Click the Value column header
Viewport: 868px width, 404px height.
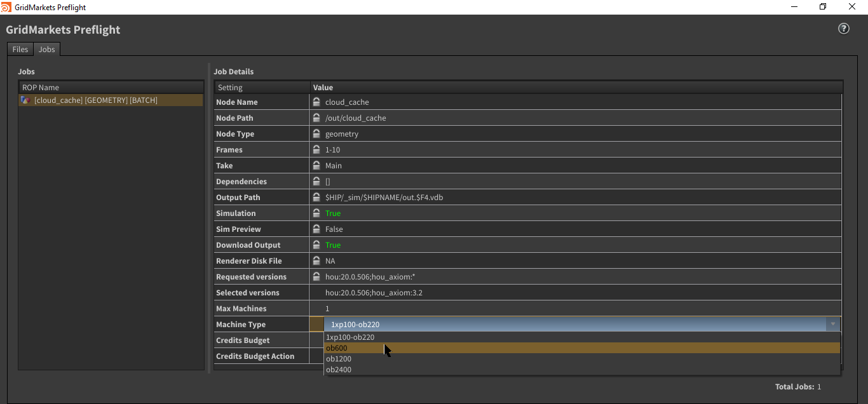(x=576, y=88)
